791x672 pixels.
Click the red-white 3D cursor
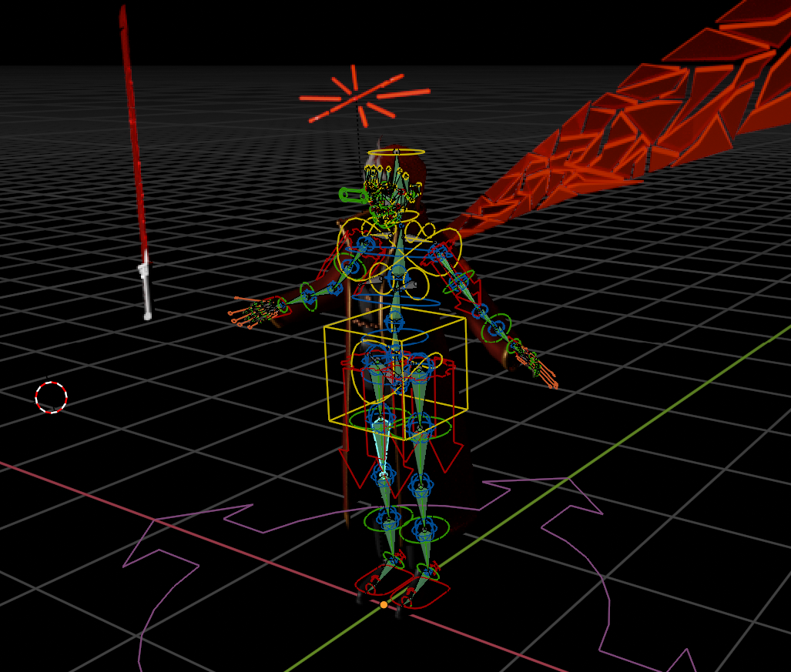click(52, 397)
